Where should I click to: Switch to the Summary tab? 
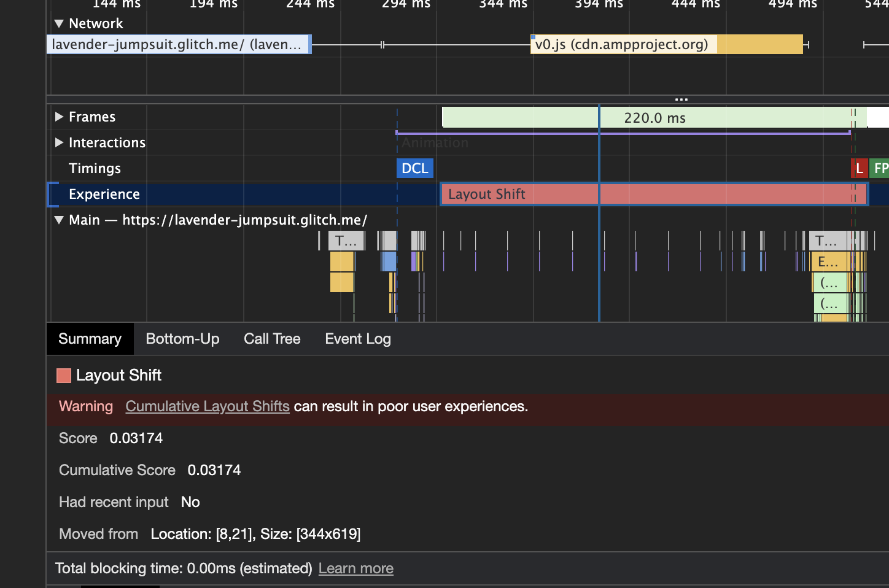coord(90,339)
